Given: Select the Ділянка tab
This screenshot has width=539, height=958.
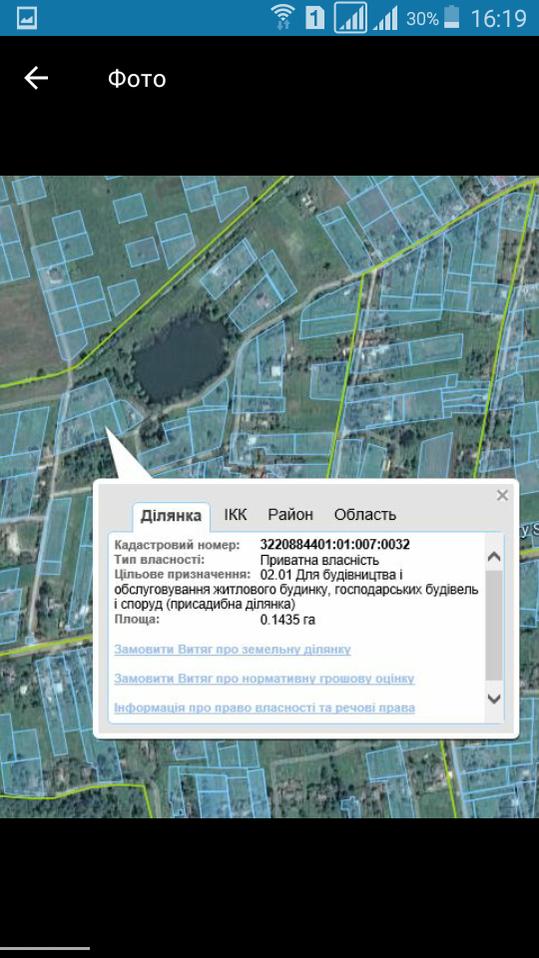Looking at the screenshot, I should 171,516.
